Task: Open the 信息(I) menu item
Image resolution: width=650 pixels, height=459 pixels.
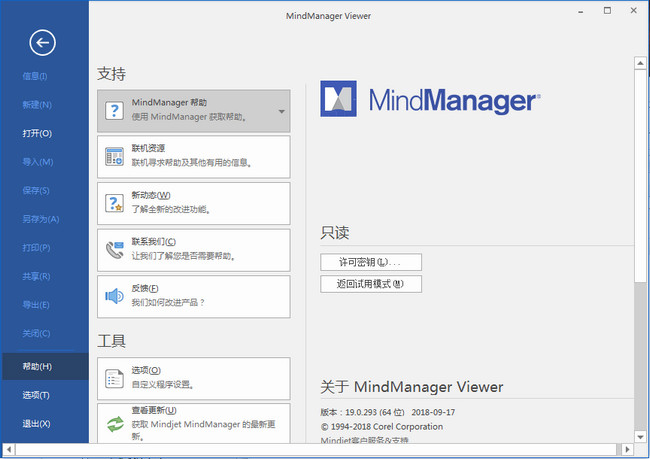Action: [35, 76]
